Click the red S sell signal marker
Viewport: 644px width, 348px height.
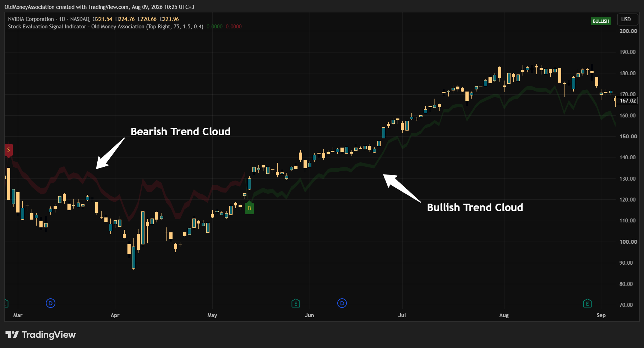pos(9,150)
